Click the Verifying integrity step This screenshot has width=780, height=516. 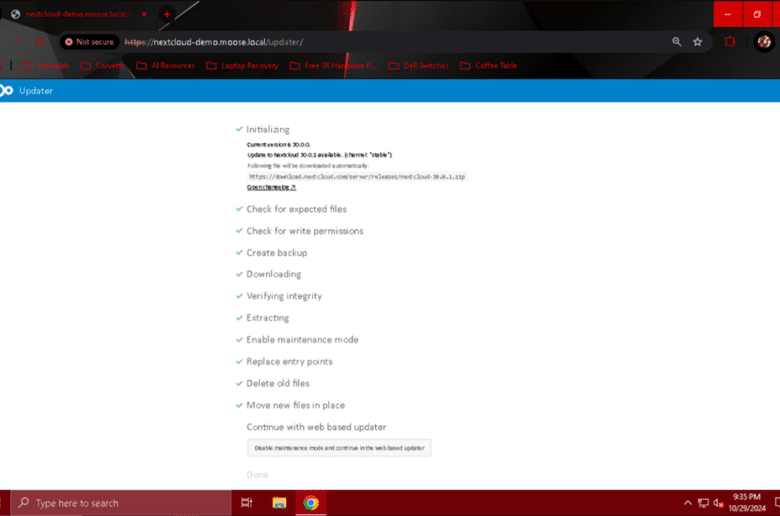tap(284, 296)
